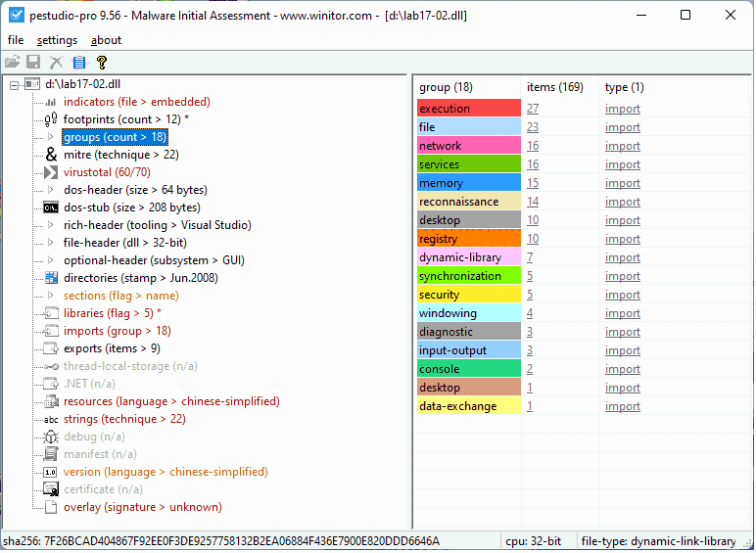The image size is (756, 553).
Task: Click the open file toolbar icon
Action: pos(13,63)
